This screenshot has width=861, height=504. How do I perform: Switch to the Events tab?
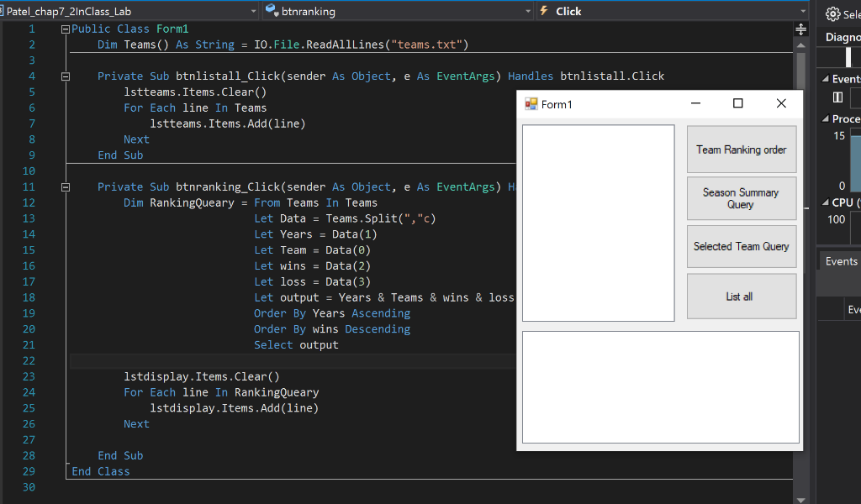click(841, 261)
